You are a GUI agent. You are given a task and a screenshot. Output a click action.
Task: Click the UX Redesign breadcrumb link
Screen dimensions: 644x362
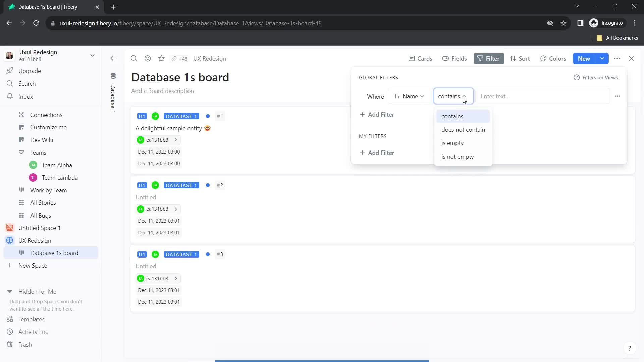[210, 58]
